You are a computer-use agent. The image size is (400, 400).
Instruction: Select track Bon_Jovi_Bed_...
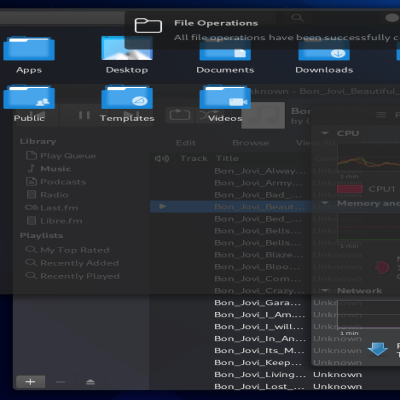(258, 219)
